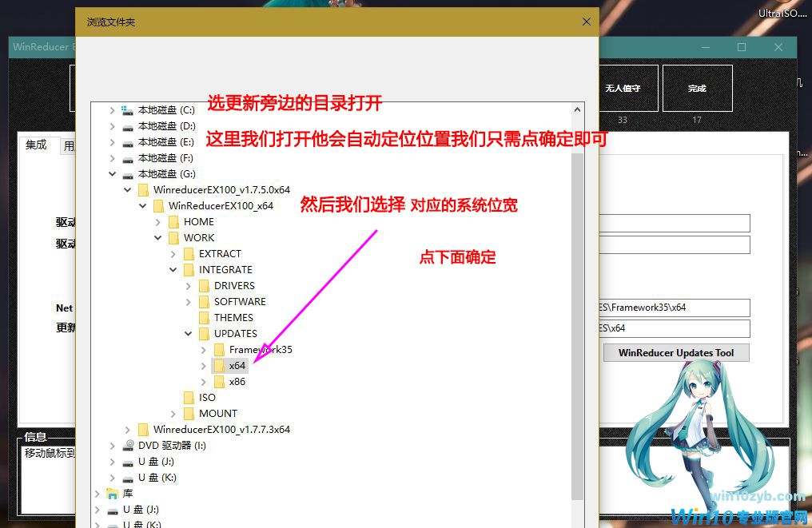Select the x86 folder icon
The height and width of the screenshot is (528, 812).
pos(219,382)
